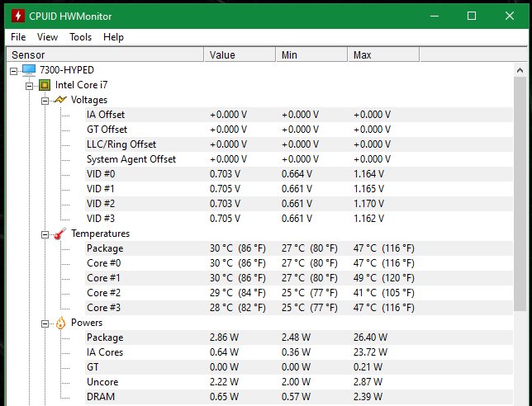This screenshot has width=532, height=406.
Task: Select the DRAM row
Action: [299, 397]
